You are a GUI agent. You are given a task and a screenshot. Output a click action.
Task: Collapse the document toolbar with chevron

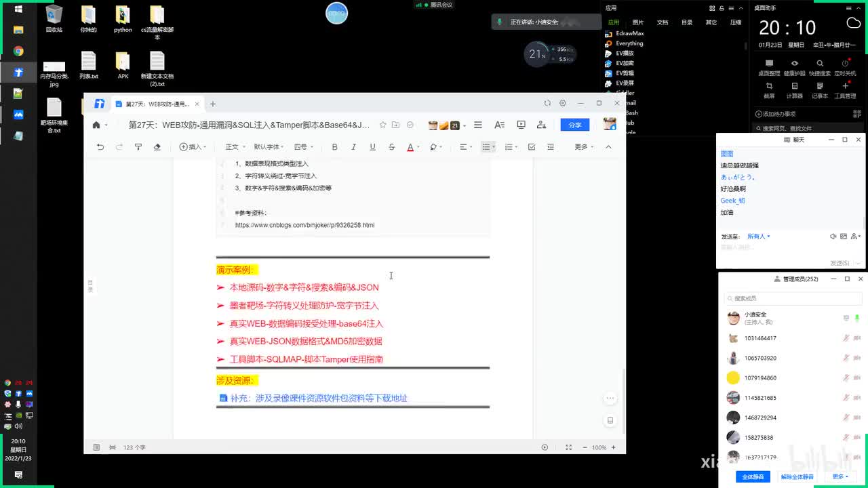coord(608,146)
